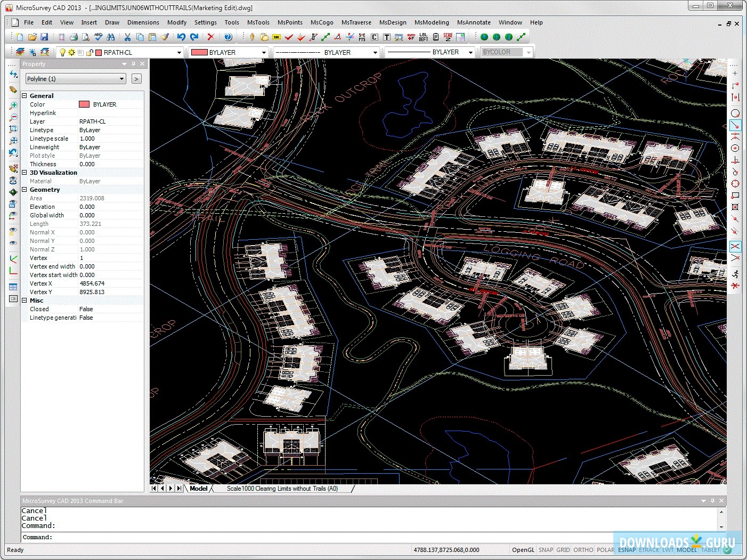Toggle the layer lock padlock icon

tap(90, 52)
